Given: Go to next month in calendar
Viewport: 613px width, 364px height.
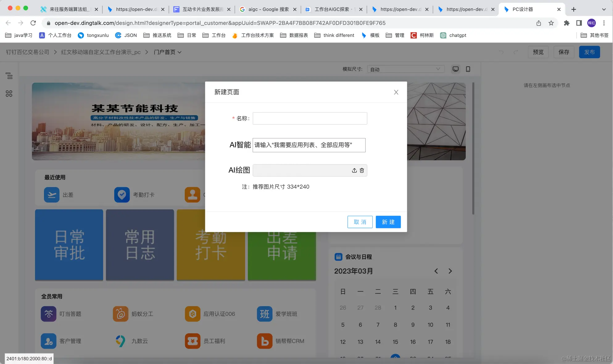Looking at the screenshot, I should [x=450, y=271].
